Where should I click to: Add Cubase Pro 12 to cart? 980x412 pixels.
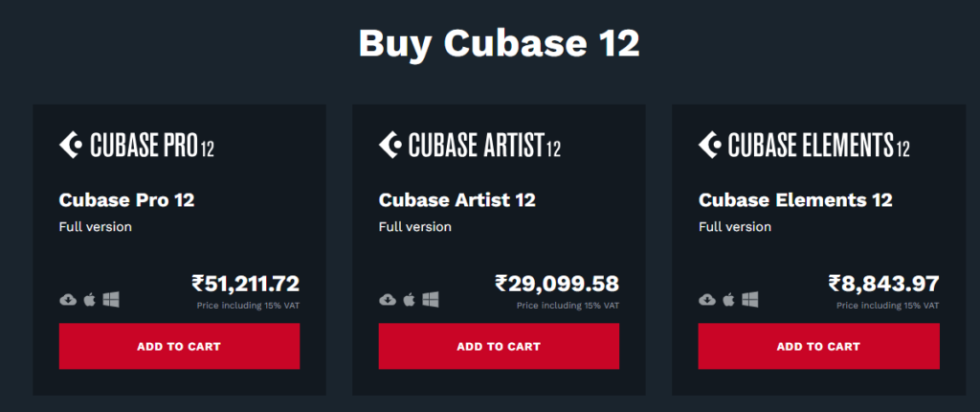click(x=179, y=346)
